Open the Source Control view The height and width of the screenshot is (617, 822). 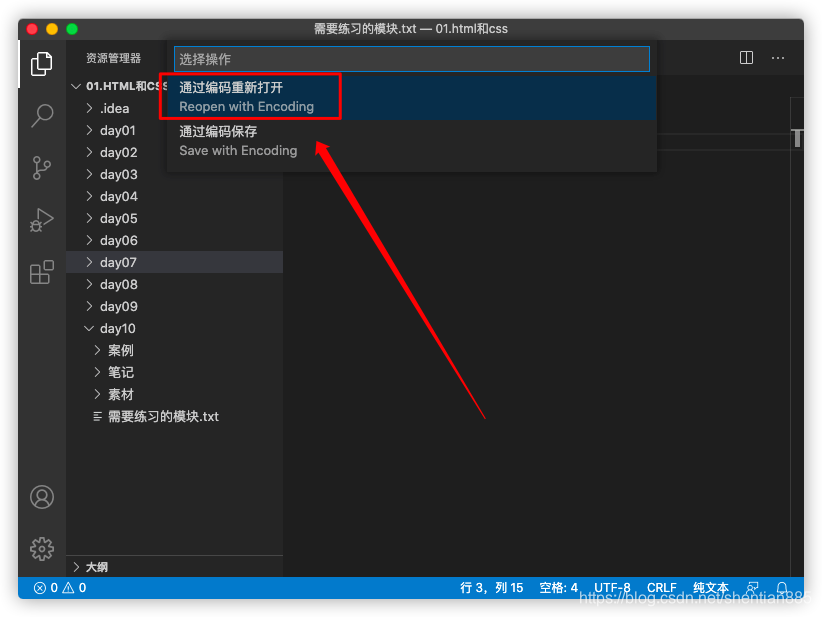(41, 168)
